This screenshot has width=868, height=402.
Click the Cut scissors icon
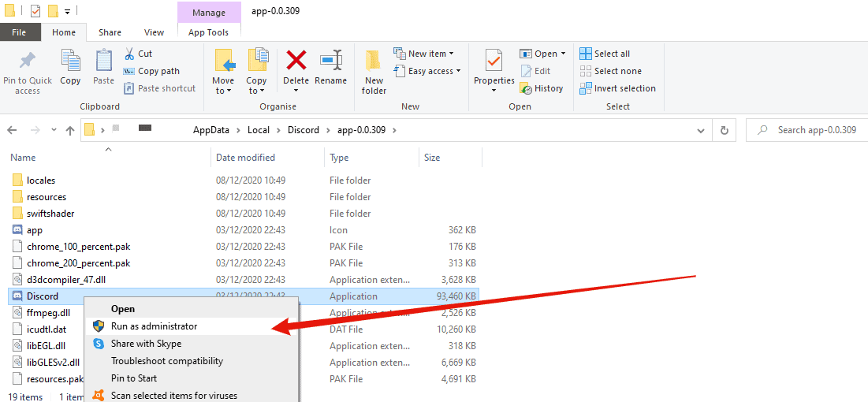(x=129, y=54)
